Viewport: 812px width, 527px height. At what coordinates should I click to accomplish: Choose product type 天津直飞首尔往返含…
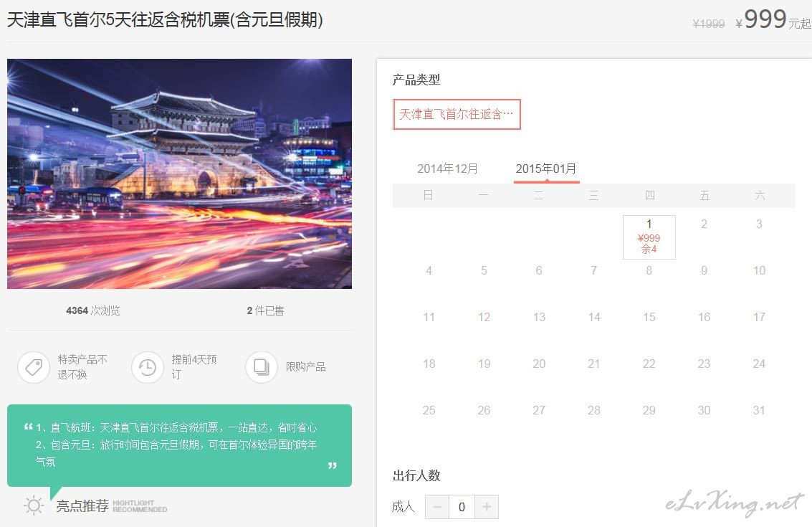click(457, 114)
